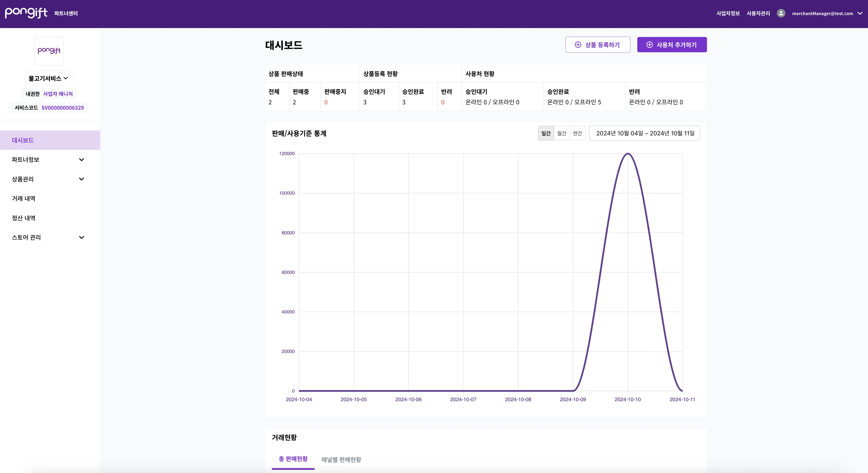Switch chart to 월간 monthly view
Screen dimensions: 868x473
(561, 133)
